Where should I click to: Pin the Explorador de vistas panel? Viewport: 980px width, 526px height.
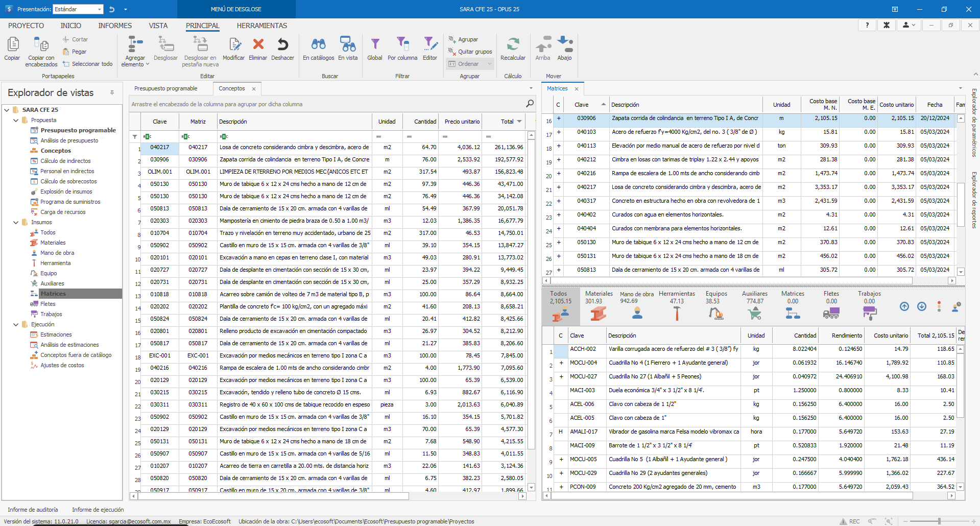pyautogui.click(x=112, y=92)
